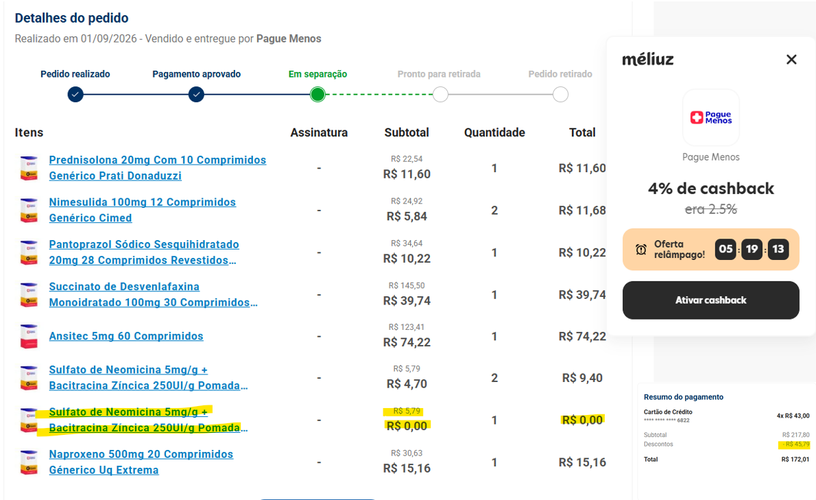Click the R$ 172,01 total in payment summary
Viewport: 816px width, 500px height.
795,459
